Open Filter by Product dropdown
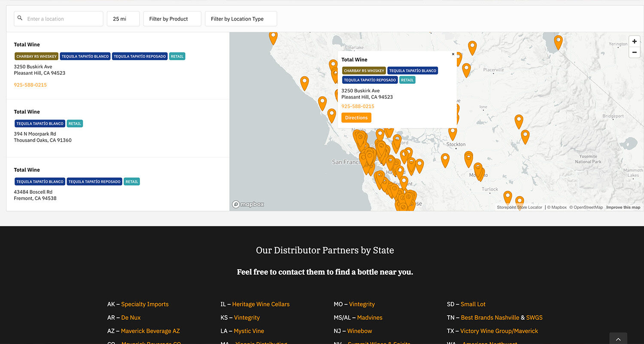Viewport: 644px width, 344px height. (172, 19)
